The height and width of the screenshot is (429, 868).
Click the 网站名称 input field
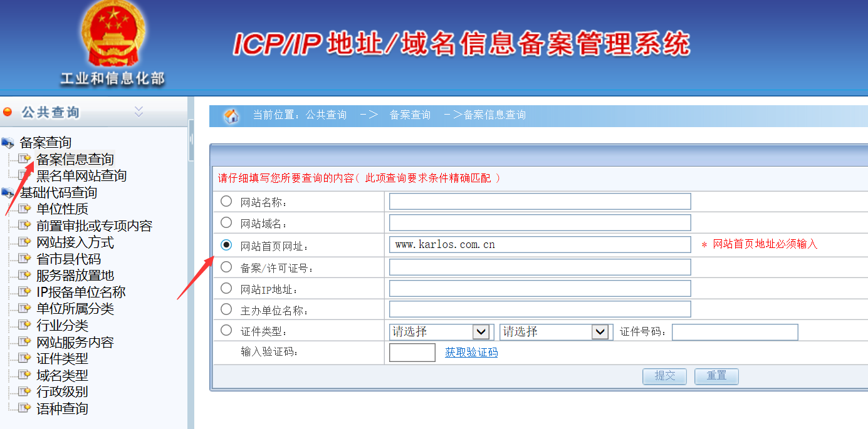coord(540,201)
